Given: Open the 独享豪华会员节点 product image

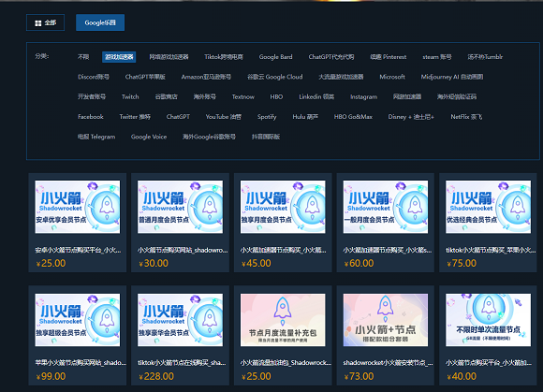Looking at the screenshot, I should [x=180, y=320].
